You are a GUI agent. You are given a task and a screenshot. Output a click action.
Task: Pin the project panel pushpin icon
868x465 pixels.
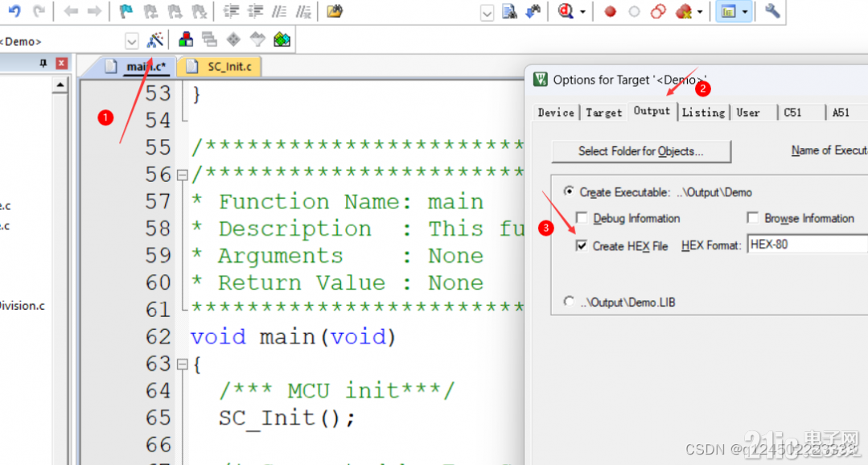coord(43,64)
